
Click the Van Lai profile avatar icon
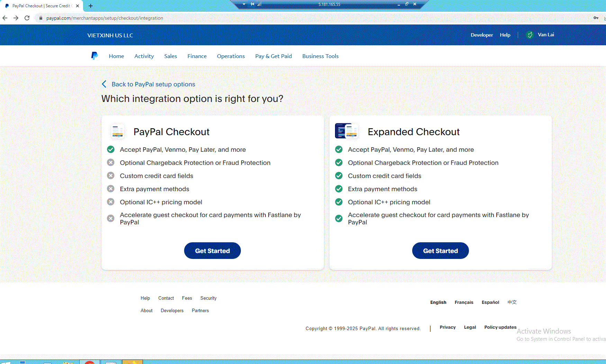pyautogui.click(x=530, y=35)
